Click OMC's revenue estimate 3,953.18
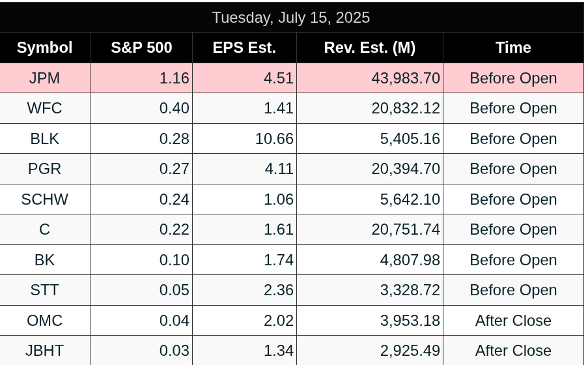 (x=410, y=320)
